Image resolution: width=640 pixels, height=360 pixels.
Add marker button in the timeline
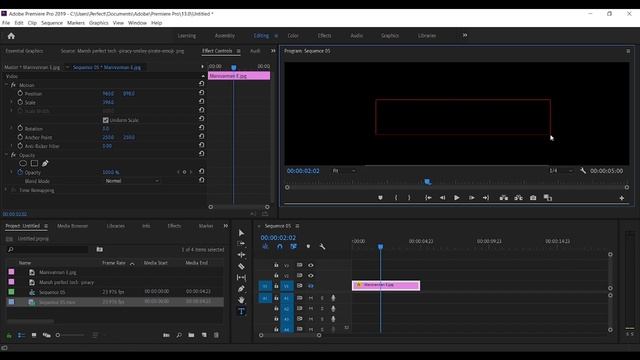(x=308, y=247)
